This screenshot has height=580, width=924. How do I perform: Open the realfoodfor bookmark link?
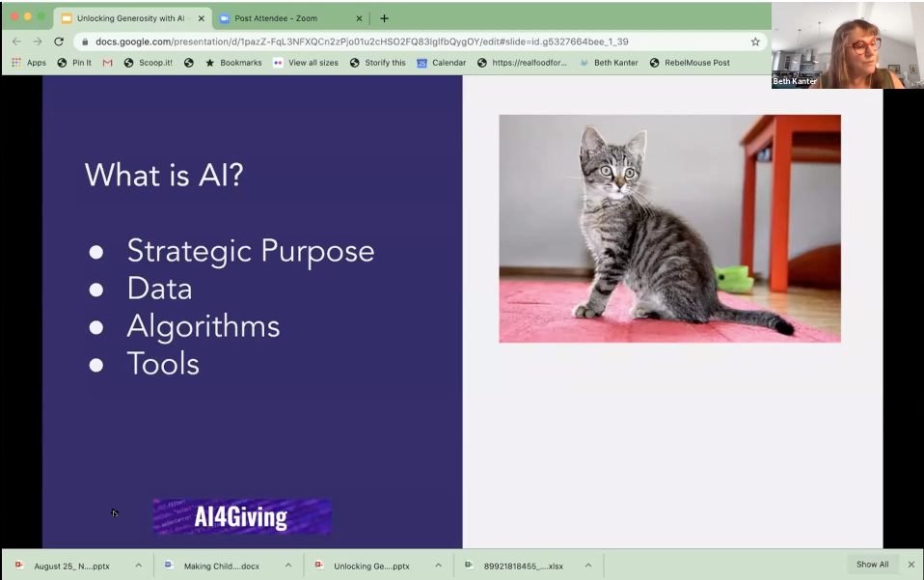(x=522, y=63)
